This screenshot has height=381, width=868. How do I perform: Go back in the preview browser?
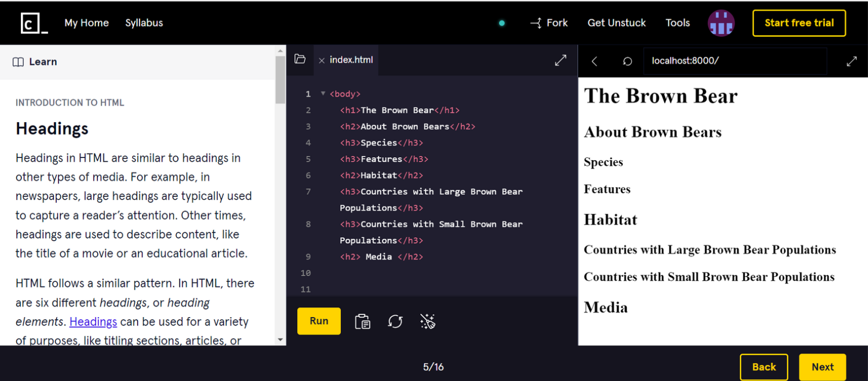(x=594, y=61)
